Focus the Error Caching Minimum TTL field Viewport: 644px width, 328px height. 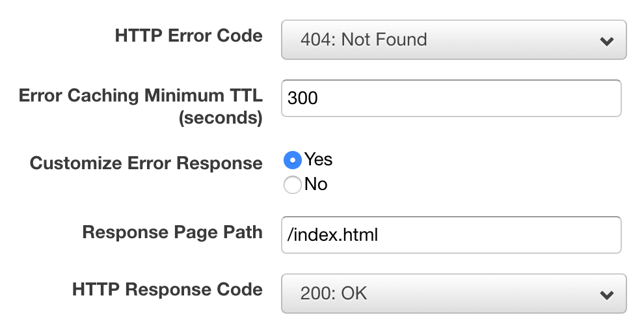click(x=451, y=98)
